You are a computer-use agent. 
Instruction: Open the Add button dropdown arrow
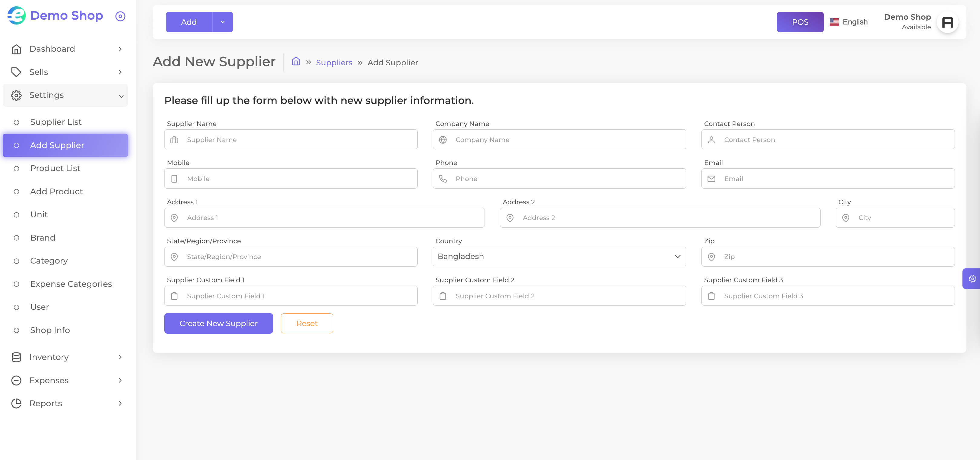click(x=223, y=22)
